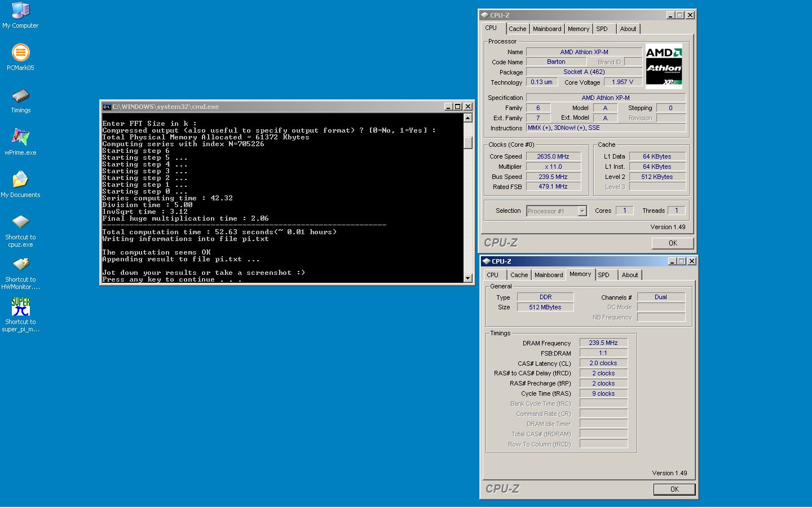This screenshot has width=812, height=508.
Task: Close the lower CPU-Z window
Action: tap(692, 261)
